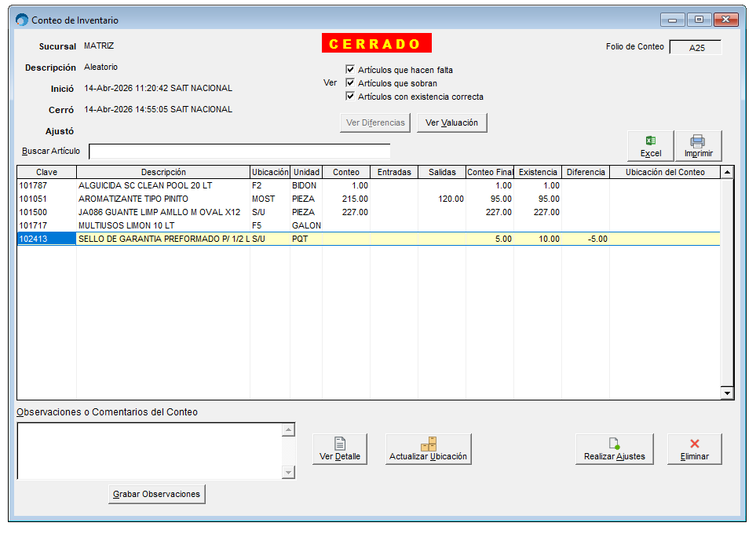The width and height of the screenshot is (756, 541).
Task: Uncheck Artículos que hacen falta
Action: (350, 70)
